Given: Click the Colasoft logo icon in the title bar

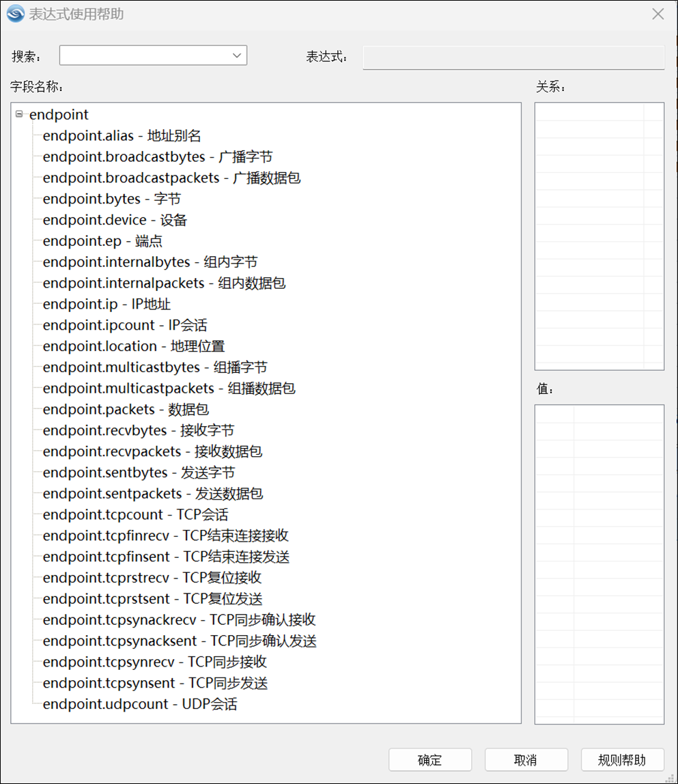Looking at the screenshot, I should click(x=14, y=14).
